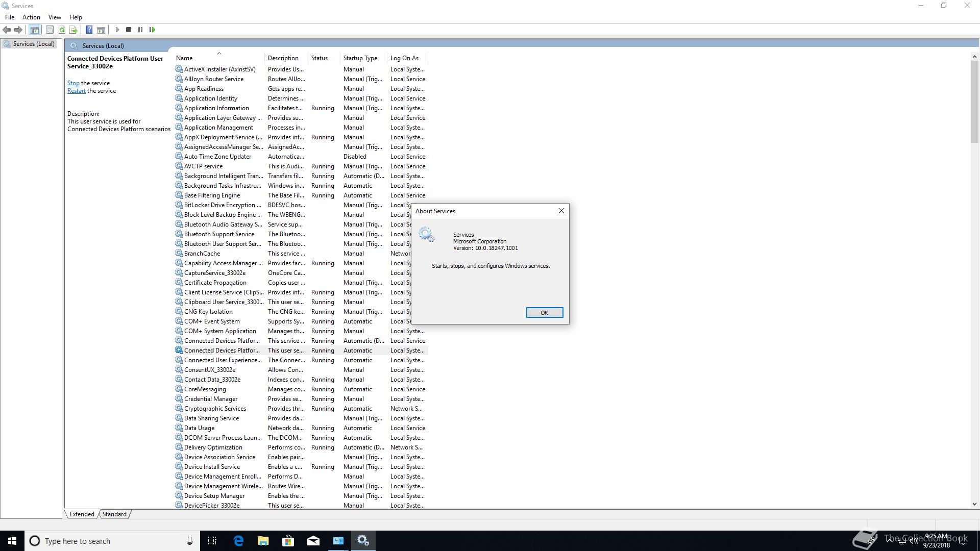Sort by the Name column header
This screenshot has height=551, width=980.
[184, 58]
